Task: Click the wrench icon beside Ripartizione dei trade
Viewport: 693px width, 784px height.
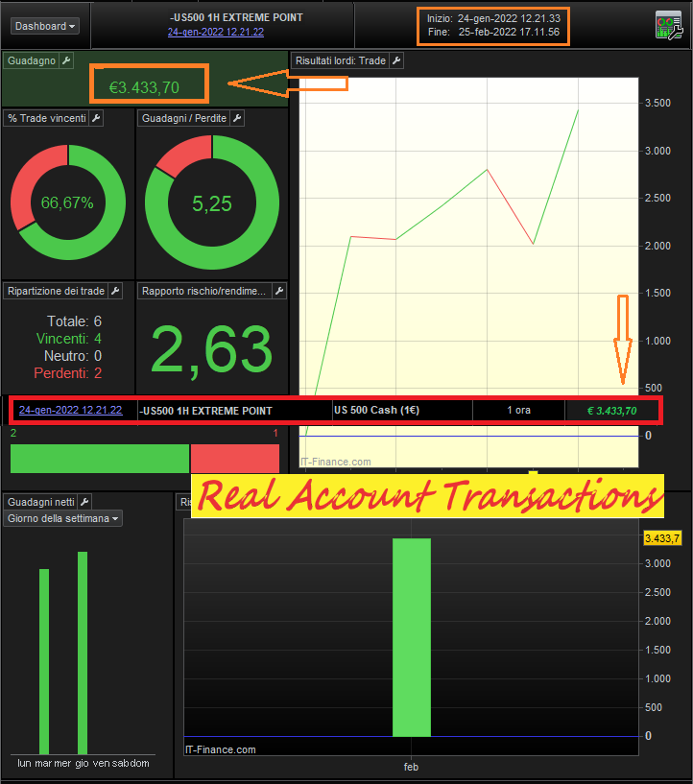Action: tap(115, 291)
